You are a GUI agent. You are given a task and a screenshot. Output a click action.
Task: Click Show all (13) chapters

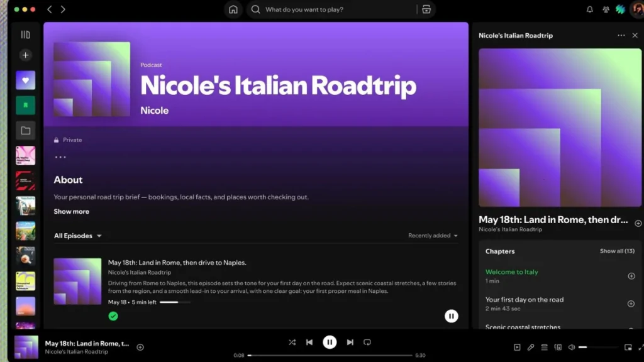pos(617,251)
